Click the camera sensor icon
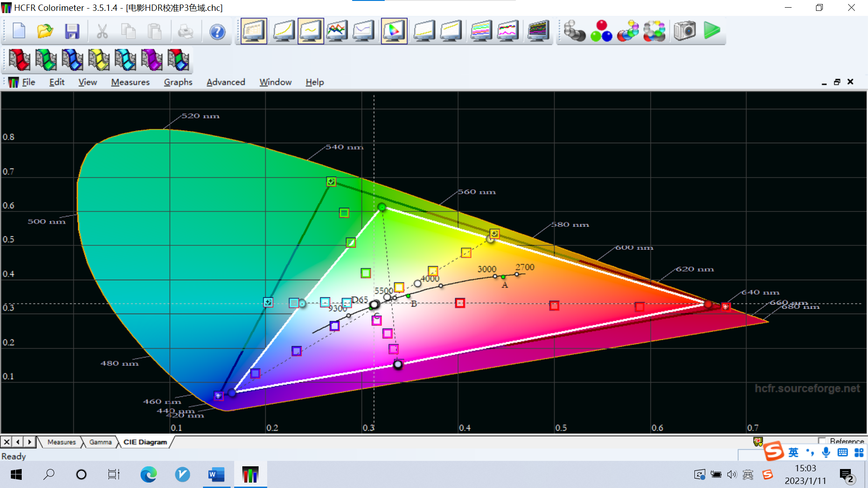This screenshot has height=488, width=868. click(x=684, y=31)
